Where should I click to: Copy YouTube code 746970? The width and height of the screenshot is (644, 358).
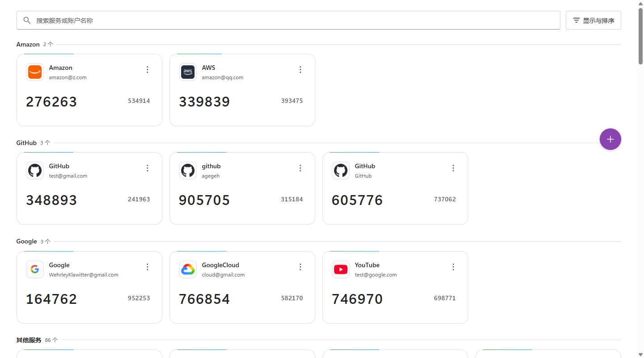[357, 299]
